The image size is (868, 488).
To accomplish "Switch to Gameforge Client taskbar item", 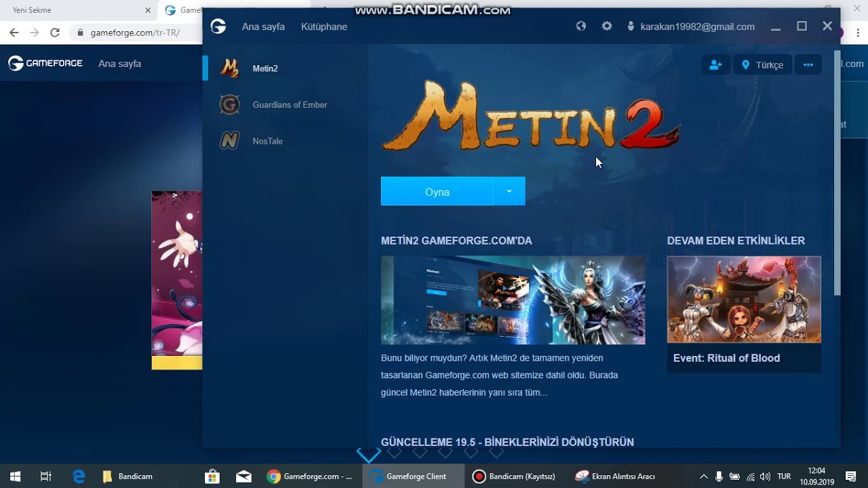I will (x=414, y=476).
